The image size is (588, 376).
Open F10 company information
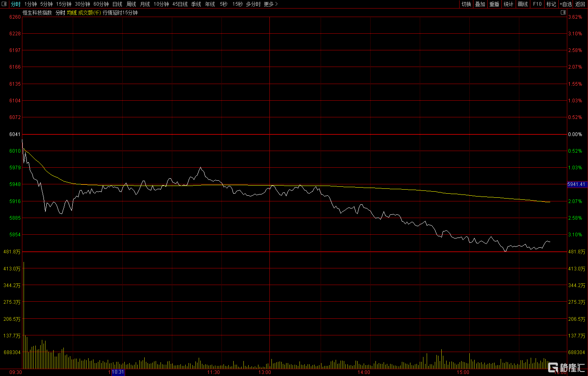(x=537, y=4)
